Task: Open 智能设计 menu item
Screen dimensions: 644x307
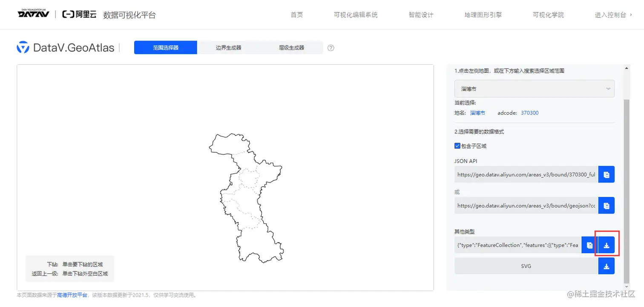Action: click(421, 15)
